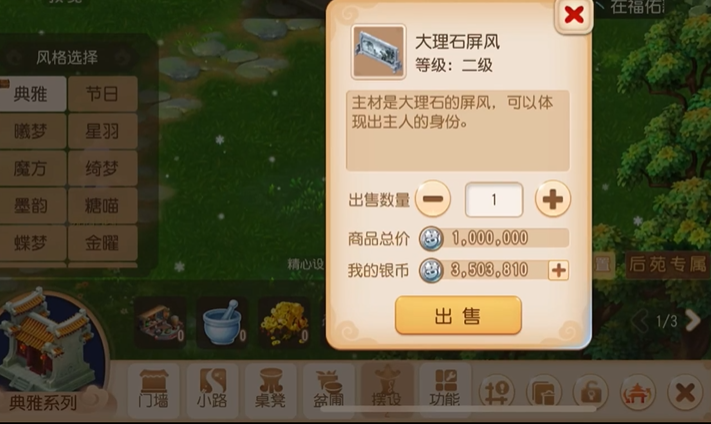Open the 功能 function category
Screen dimensions: 711x424
pos(445,390)
